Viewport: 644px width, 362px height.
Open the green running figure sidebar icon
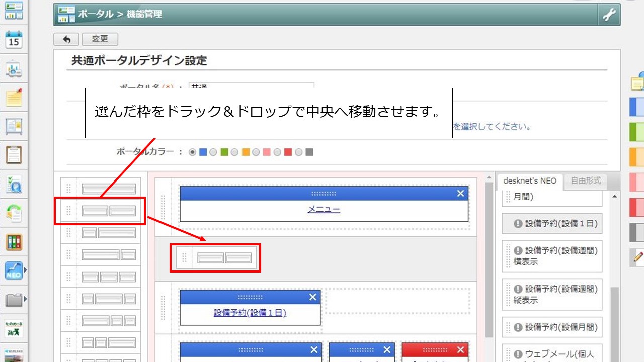tap(14, 329)
